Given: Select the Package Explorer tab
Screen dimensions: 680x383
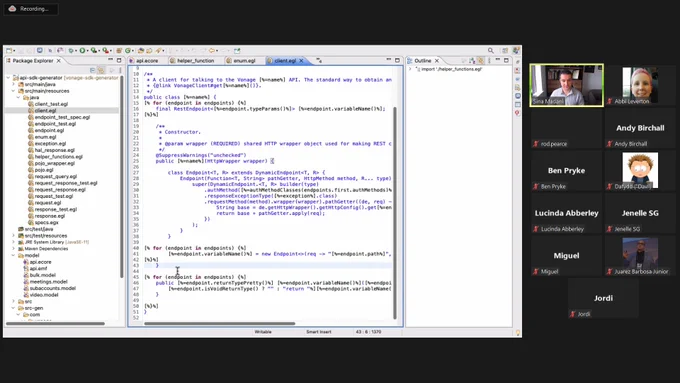Looking at the screenshot, I should [33, 61].
